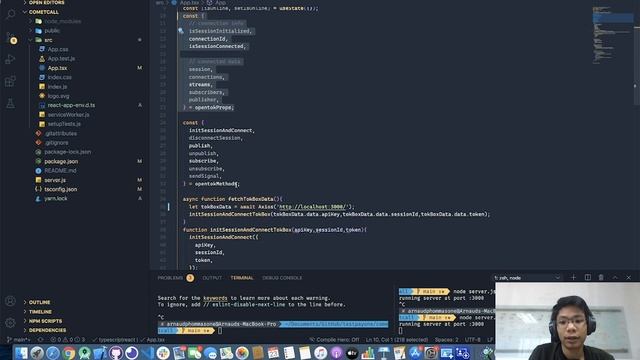Click UTF-8 encoding in status bar

[x=473, y=340]
